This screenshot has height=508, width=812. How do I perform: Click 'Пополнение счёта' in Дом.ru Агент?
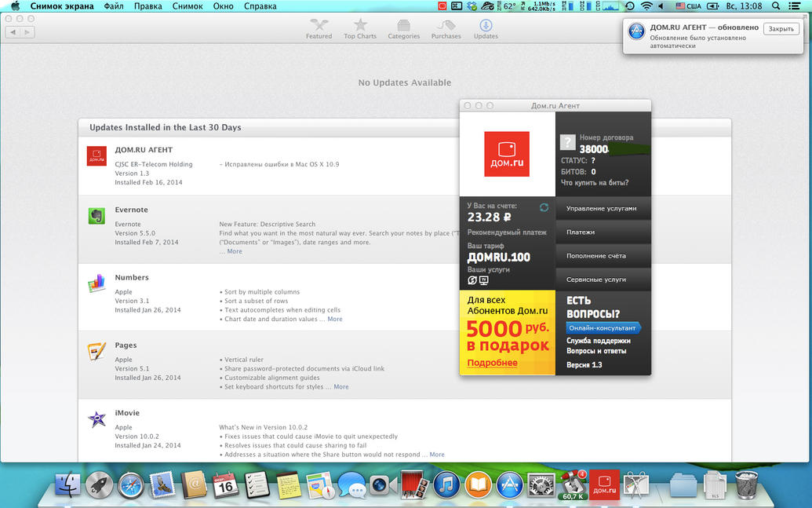click(603, 256)
